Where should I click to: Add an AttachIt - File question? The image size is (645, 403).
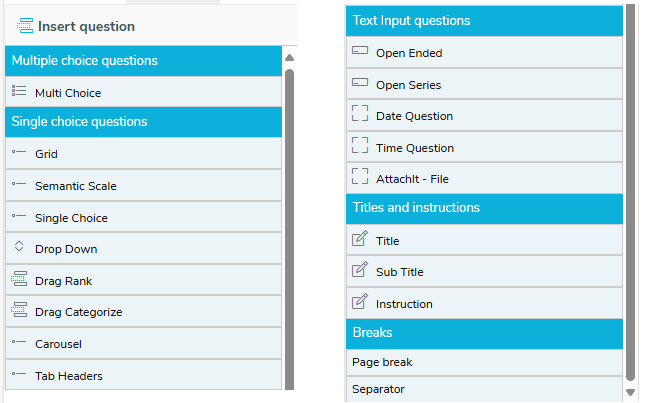click(x=484, y=178)
